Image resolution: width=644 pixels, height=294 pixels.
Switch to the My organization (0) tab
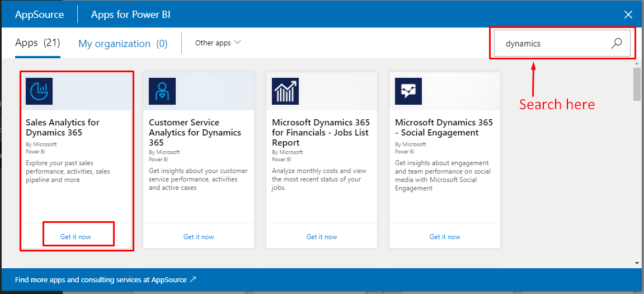click(x=123, y=44)
